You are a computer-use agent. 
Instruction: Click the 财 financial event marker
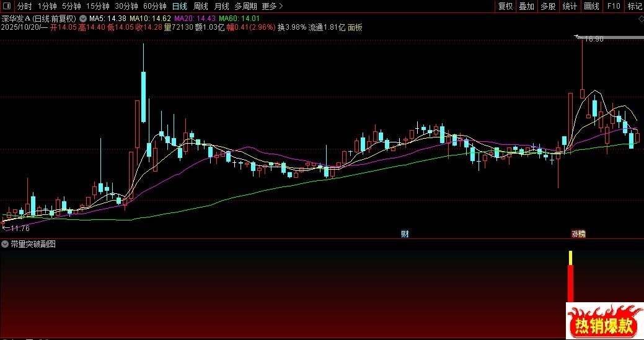coord(405,233)
